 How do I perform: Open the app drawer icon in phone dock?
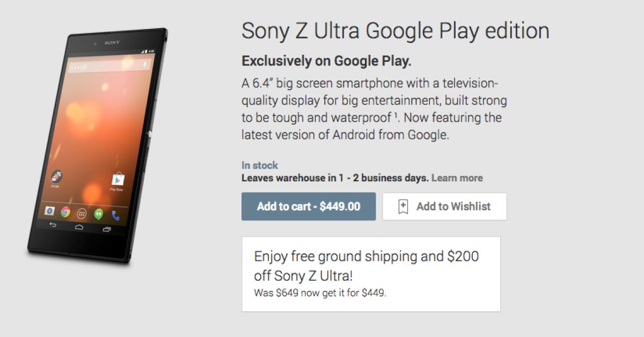(x=82, y=213)
